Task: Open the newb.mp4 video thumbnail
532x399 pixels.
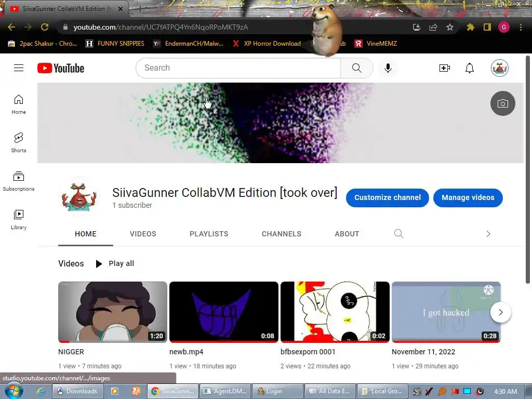Action: pyautogui.click(x=223, y=312)
